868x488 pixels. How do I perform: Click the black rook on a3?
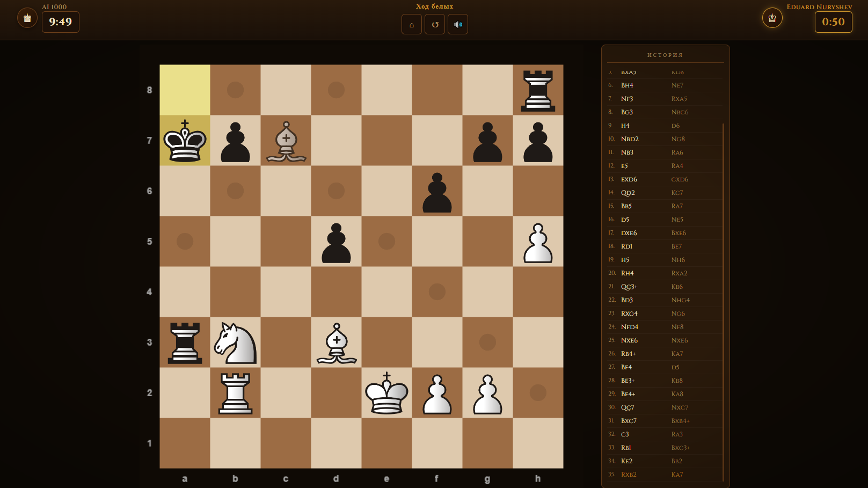coord(185,343)
